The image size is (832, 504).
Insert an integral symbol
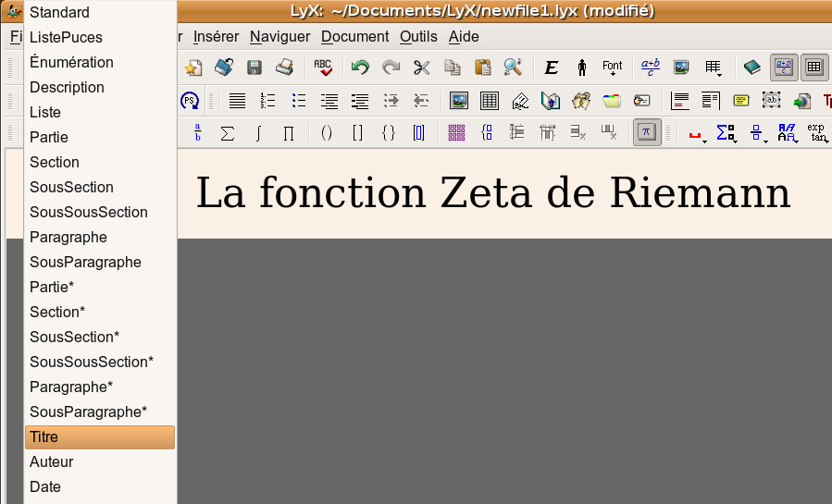click(258, 133)
